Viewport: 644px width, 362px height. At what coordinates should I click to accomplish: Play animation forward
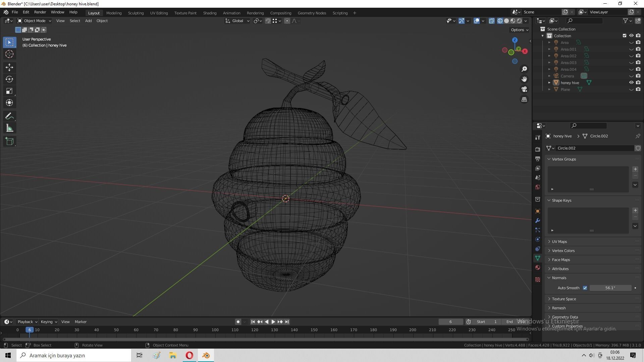[273, 322]
